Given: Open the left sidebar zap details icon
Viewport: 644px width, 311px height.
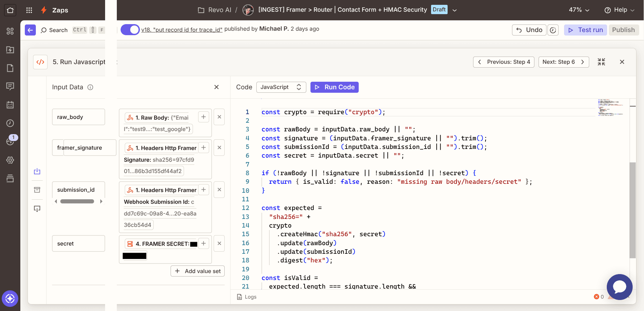Looking at the screenshot, I should pyautogui.click(x=10, y=50).
